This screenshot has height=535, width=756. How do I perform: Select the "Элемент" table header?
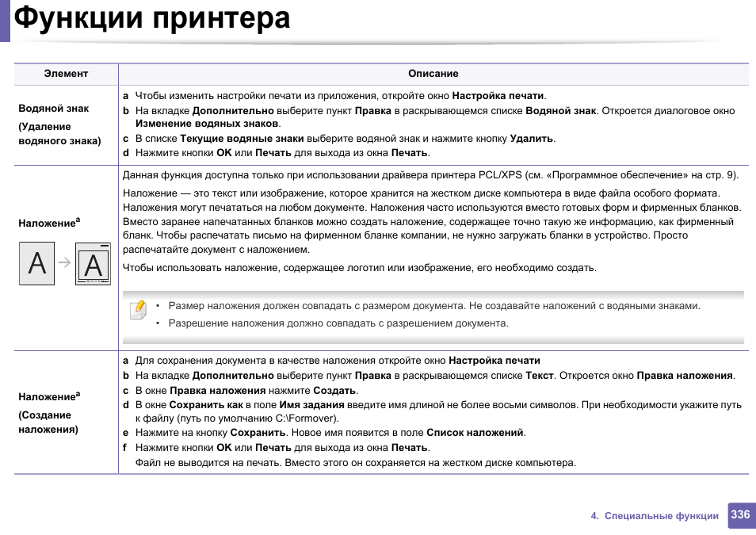click(66, 73)
